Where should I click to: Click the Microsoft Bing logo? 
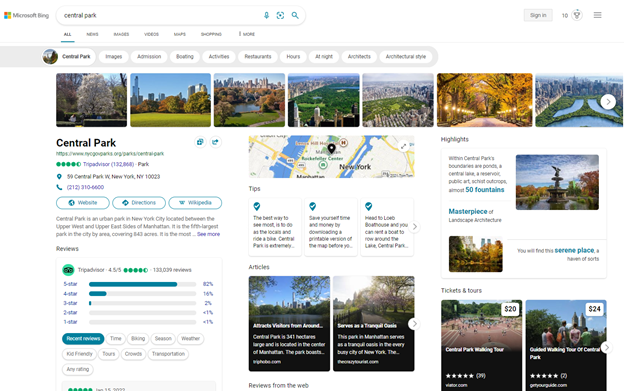point(26,16)
